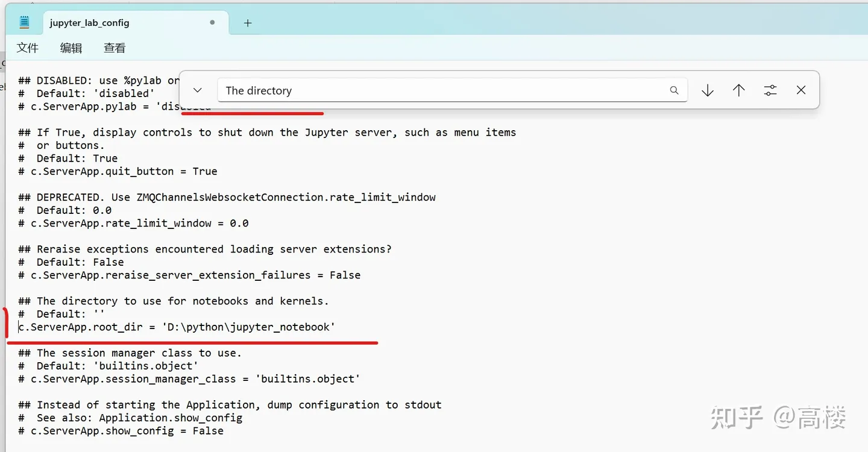Click the line 'c.ServerApp.root_dir = 'D:\python\jupyter_notebook''
Viewport: 868px width, 452px height.
point(177,327)
